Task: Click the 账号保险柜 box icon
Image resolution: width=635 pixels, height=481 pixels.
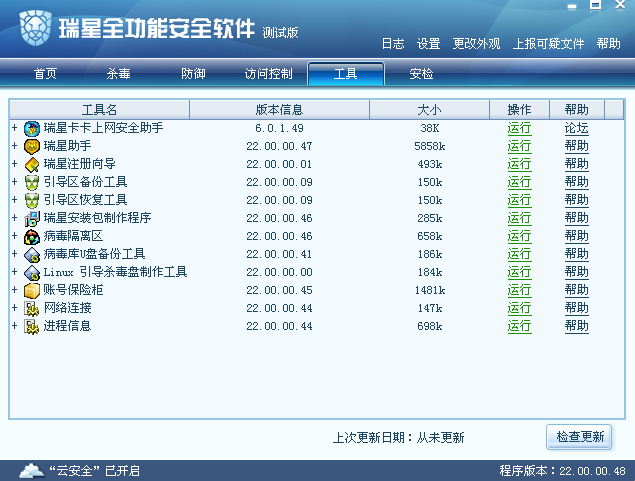Action: coord(32,290)
